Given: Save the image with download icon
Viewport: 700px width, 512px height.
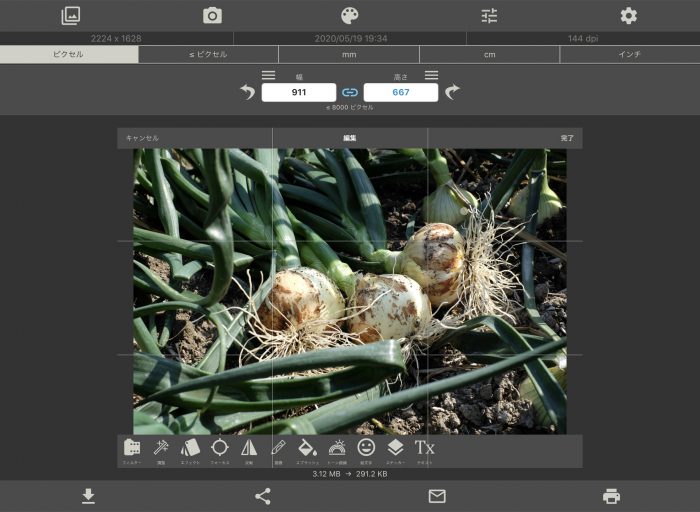Looking at the screenshot, I should point(88,496).
